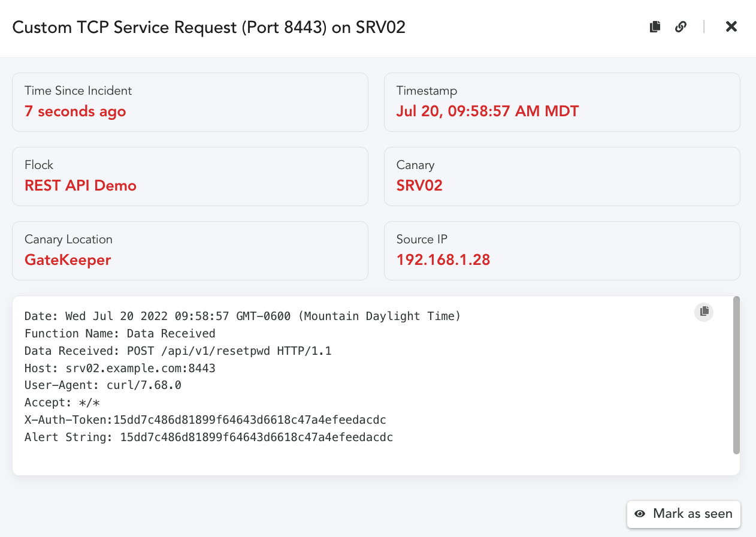This screenshot has width=756, height=537.
Task: Click the dialog title mentioning Port 8443
Action: click(208, 28)
